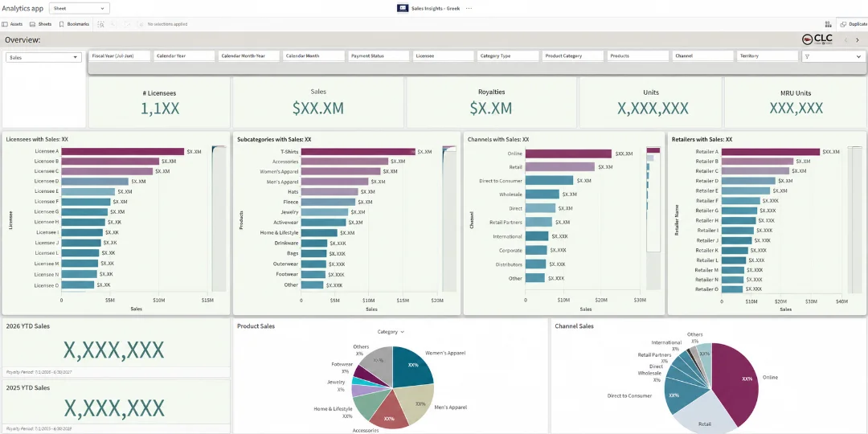Click the 'Licensee O' axis label
868x434 pixels.
[x=47, y=285]
